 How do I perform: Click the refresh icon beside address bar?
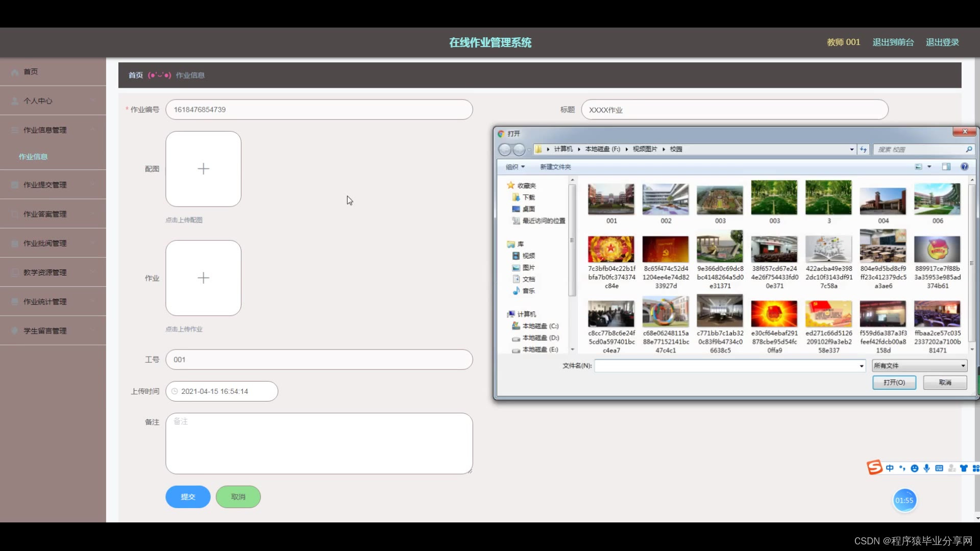pyautogui.click(x=863, y=149)
